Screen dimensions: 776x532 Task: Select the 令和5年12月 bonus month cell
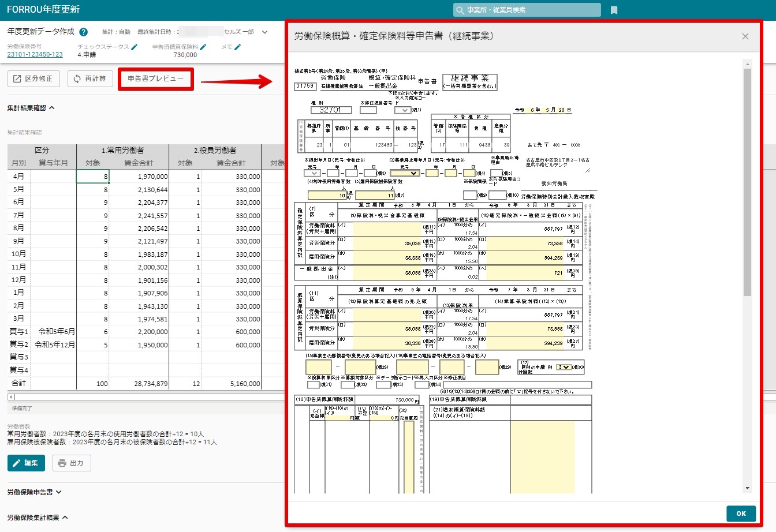click(x=53, y=345)
